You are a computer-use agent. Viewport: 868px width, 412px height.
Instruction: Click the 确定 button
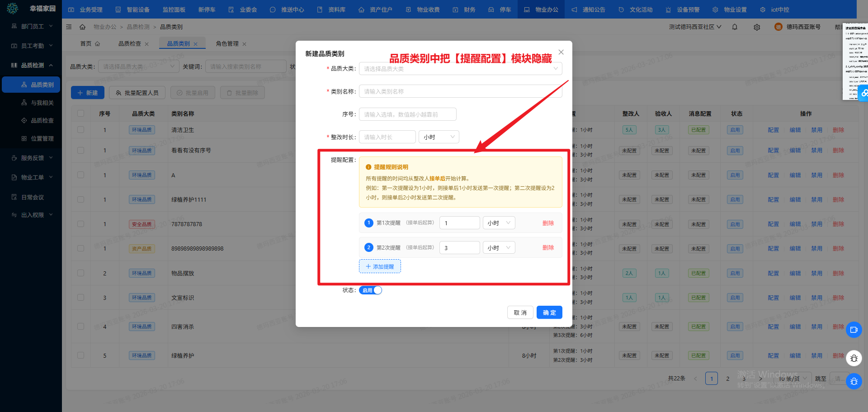point(549,313)
